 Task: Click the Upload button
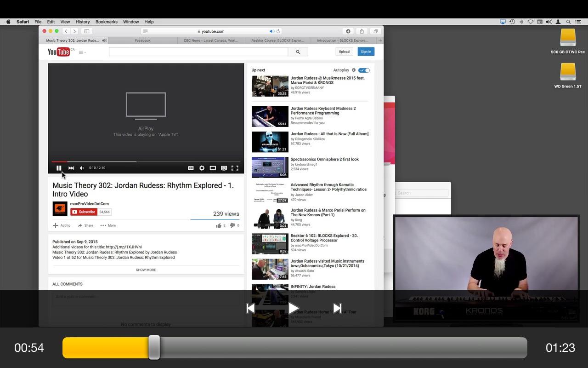[x=344, y=52]
